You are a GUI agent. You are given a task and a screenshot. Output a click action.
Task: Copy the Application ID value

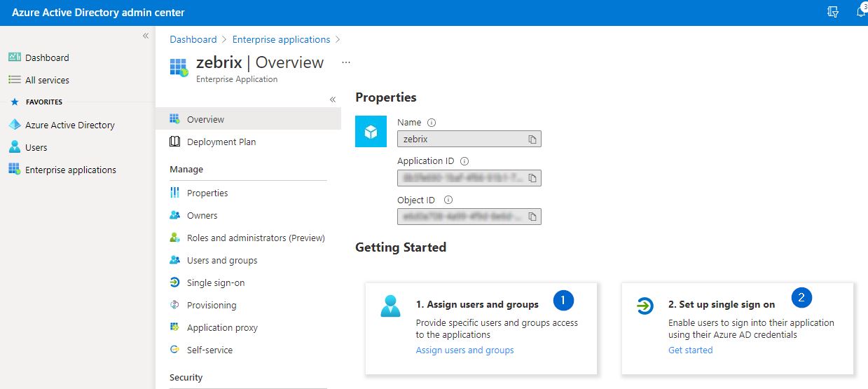click(532, 179)
